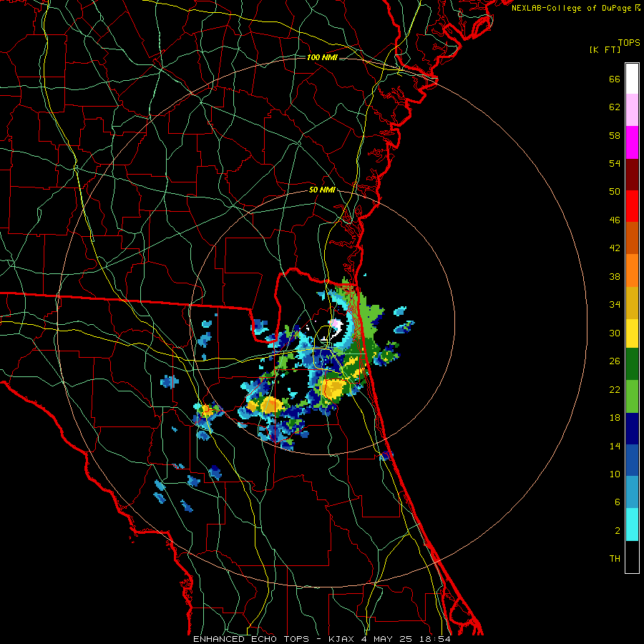Select the sky blue legend swatch
Viewport: 644px width, 644px height.
point(632,492)
